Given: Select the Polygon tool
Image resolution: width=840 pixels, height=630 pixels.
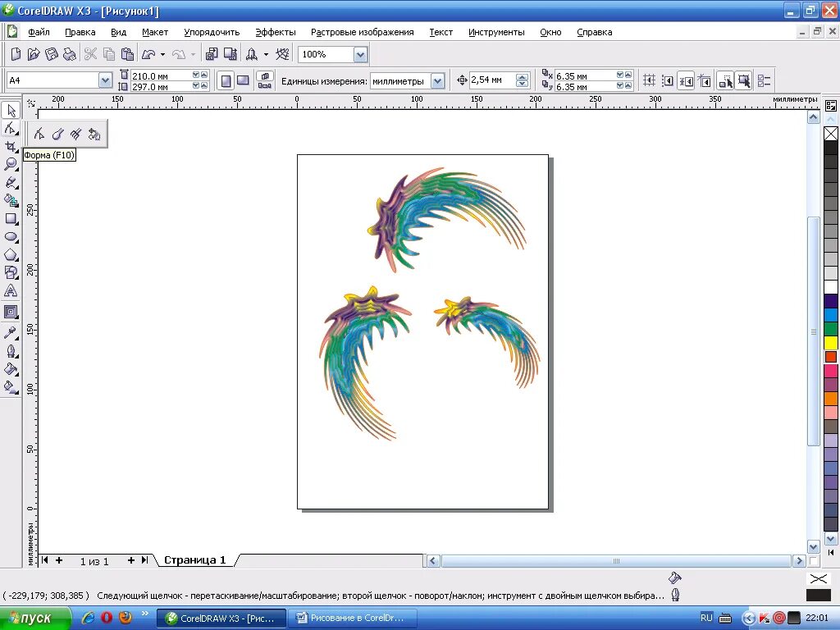Looking at the screenshot, I should point(11,255).
